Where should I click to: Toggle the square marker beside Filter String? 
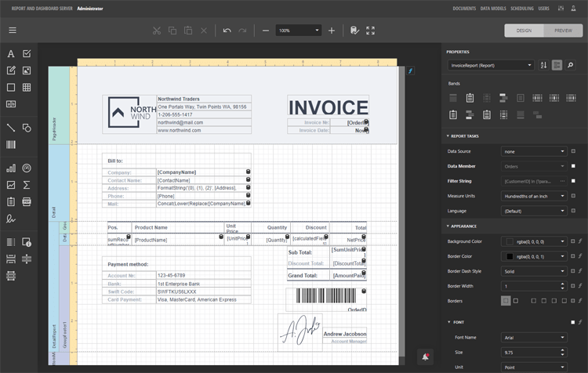[573, 181]
